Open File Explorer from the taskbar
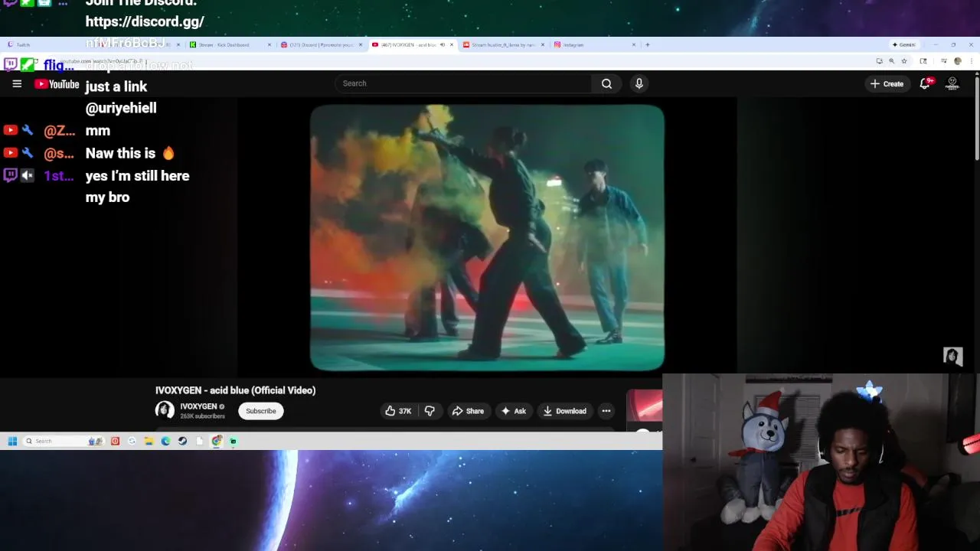The image size is (980, 551). point(149,441)
